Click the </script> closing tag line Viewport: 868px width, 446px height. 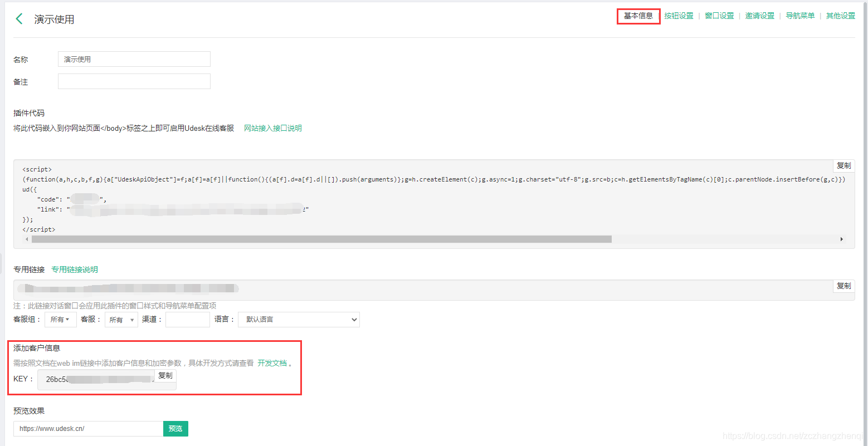point(39,229)
